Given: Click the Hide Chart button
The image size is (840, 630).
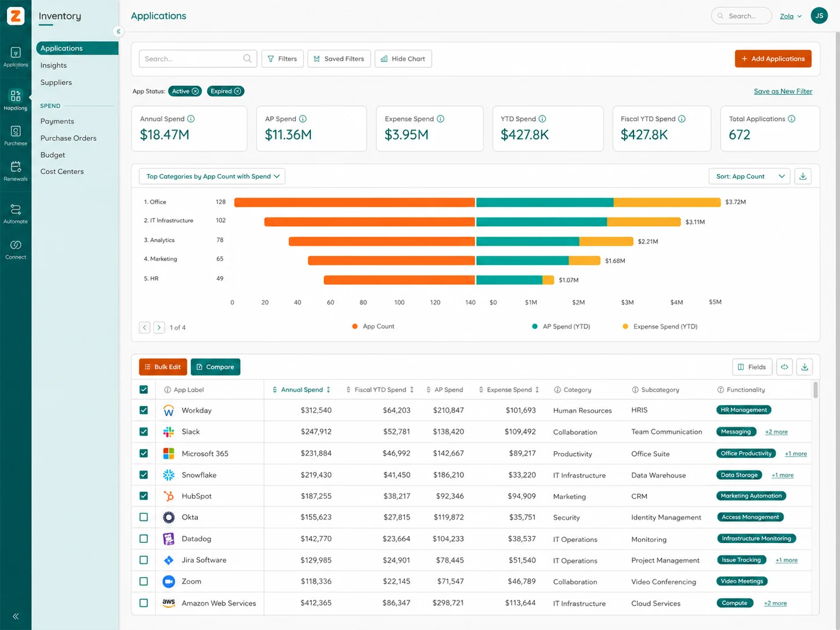Looking at the screenshot, I should pos(403,59).
